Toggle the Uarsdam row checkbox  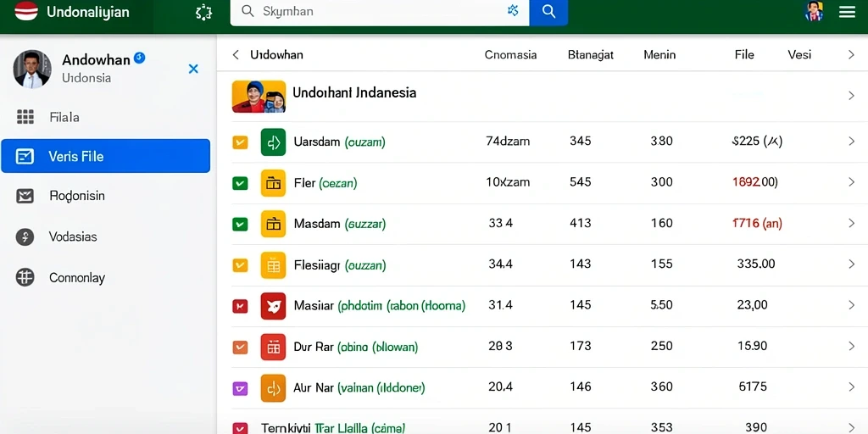240,142
